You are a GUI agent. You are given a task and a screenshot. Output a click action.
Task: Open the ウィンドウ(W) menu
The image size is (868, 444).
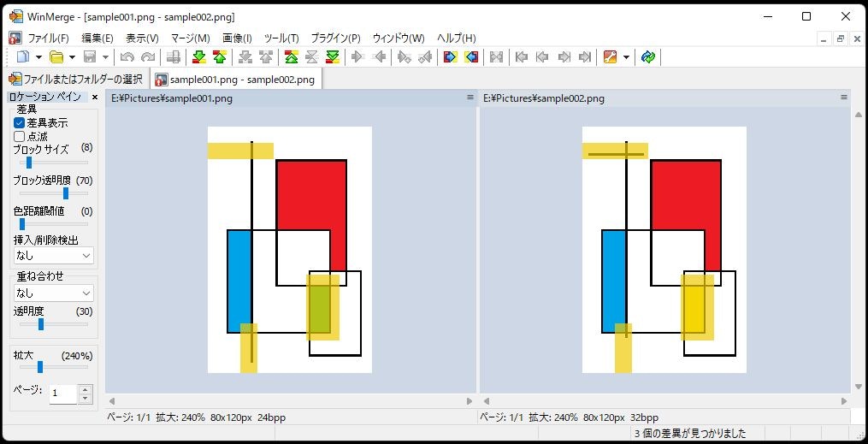[399, 38]
